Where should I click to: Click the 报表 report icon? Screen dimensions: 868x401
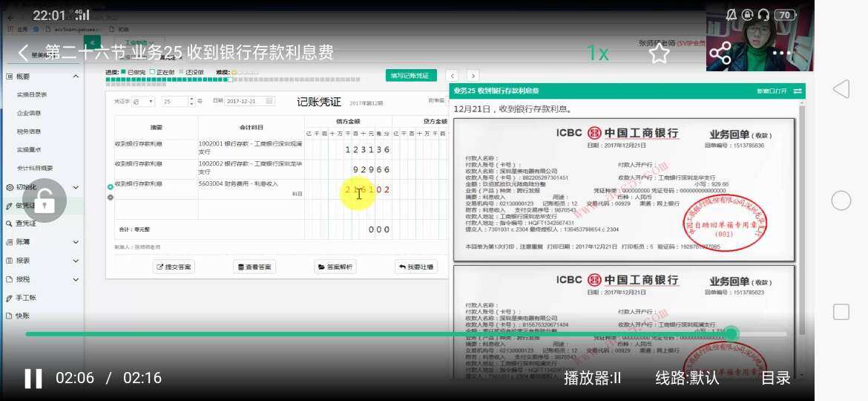coord(9,261)
